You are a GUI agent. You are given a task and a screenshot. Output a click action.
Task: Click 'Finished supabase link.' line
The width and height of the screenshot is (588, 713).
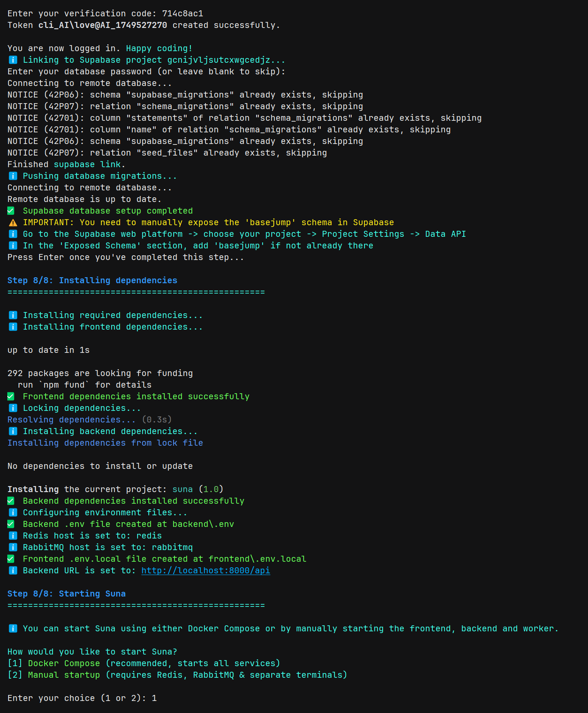[x=66, y=164]
